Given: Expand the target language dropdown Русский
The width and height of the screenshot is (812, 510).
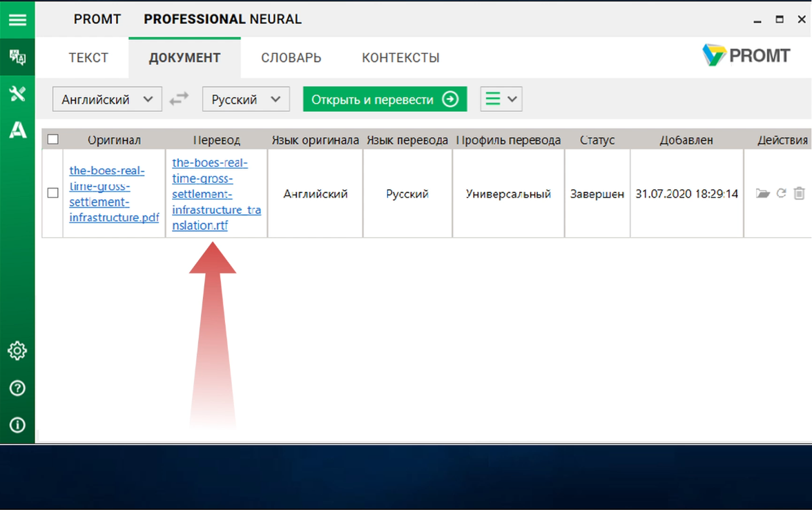Looking at the screenshot, I should tap(246, 99).
